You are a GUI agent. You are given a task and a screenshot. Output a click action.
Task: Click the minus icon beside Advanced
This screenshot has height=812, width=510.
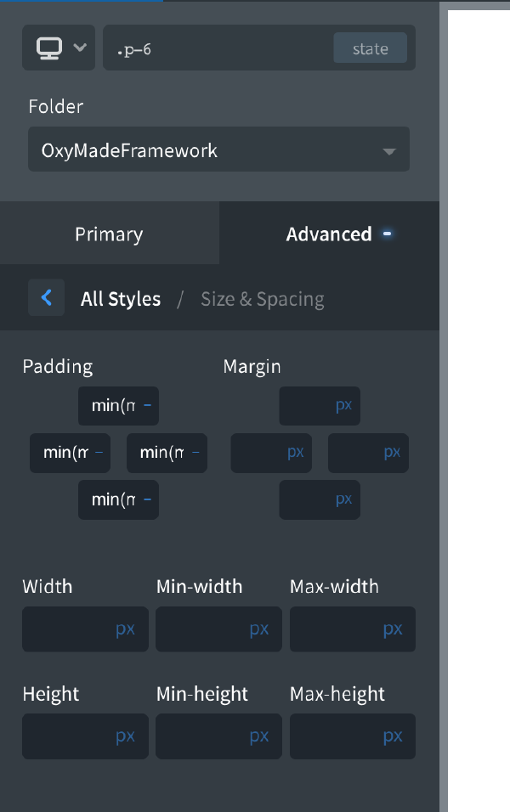point(387,233)
